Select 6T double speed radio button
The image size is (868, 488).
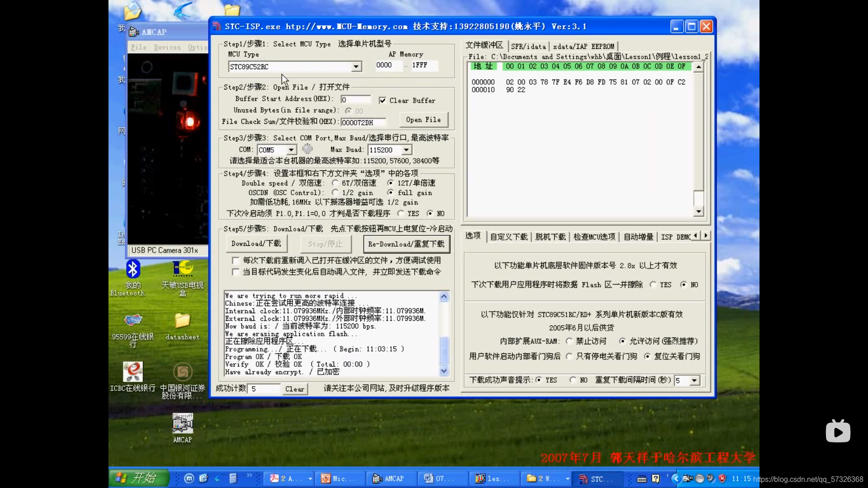coord(335,183)
